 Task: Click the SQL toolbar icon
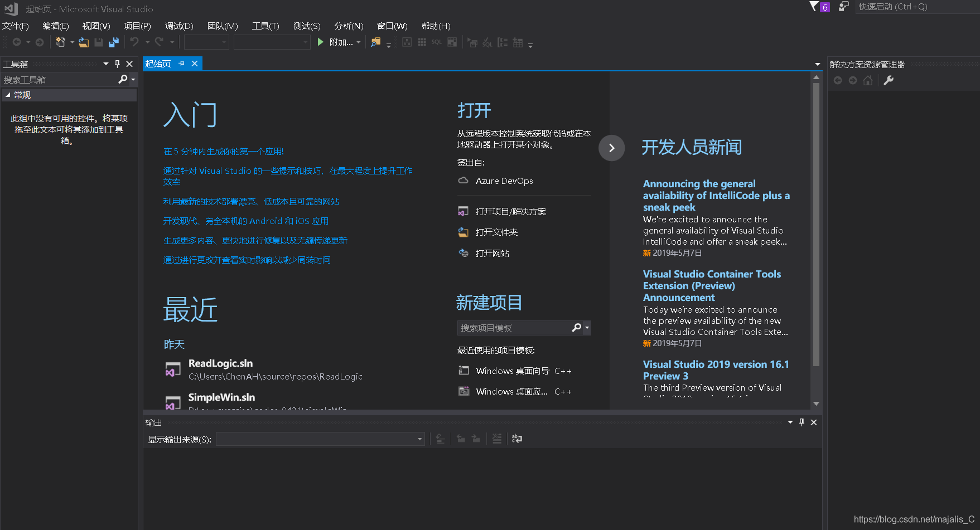436,42
